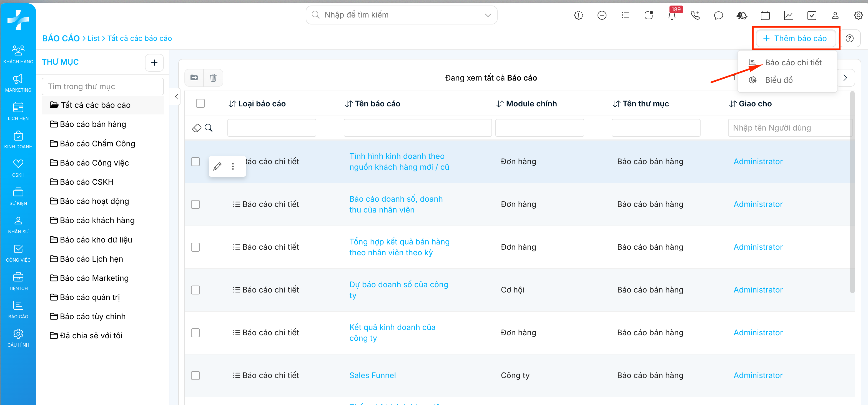Toggle the select-all header checkbox
Image resolution: width=868 pixels, height=405 pixels.
click(200, 104)
